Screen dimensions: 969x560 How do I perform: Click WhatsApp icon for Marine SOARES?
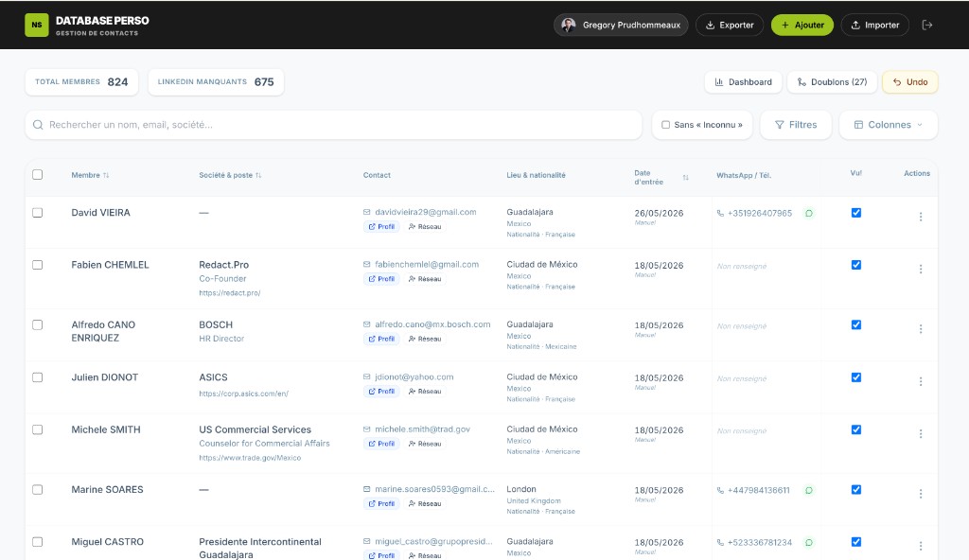point(808,490)
